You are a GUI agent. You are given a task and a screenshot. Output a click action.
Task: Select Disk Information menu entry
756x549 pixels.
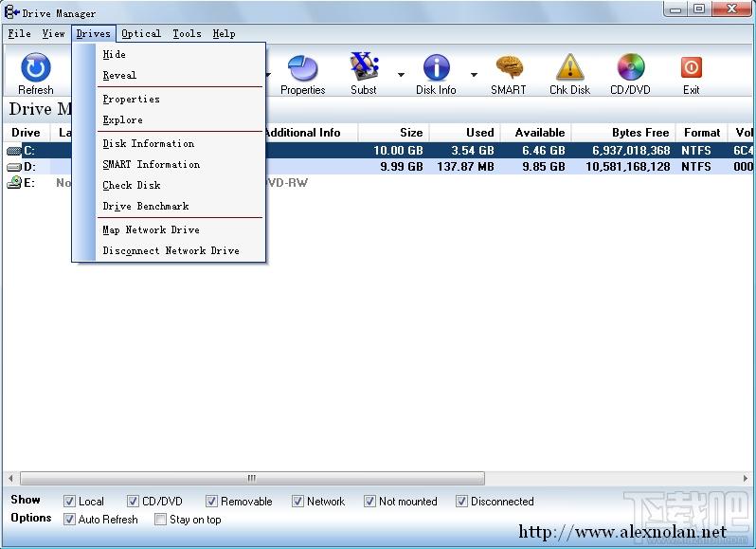point(180,143)
